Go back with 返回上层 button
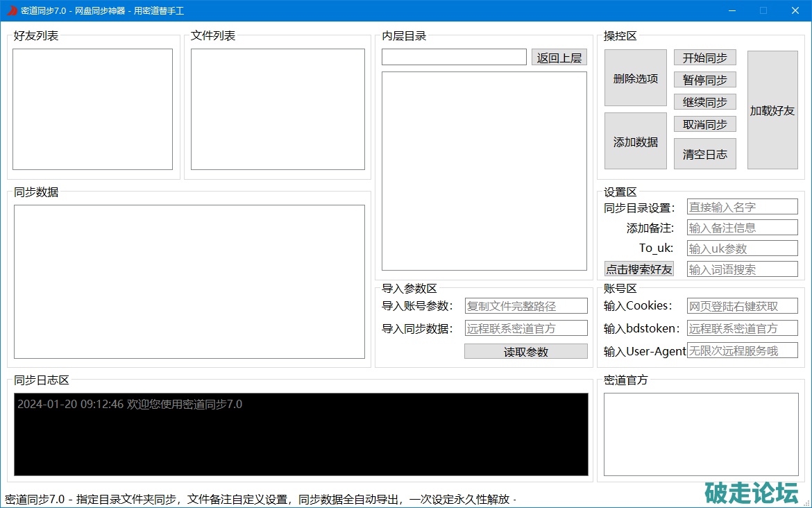812x508 pixels. [559, 58]
